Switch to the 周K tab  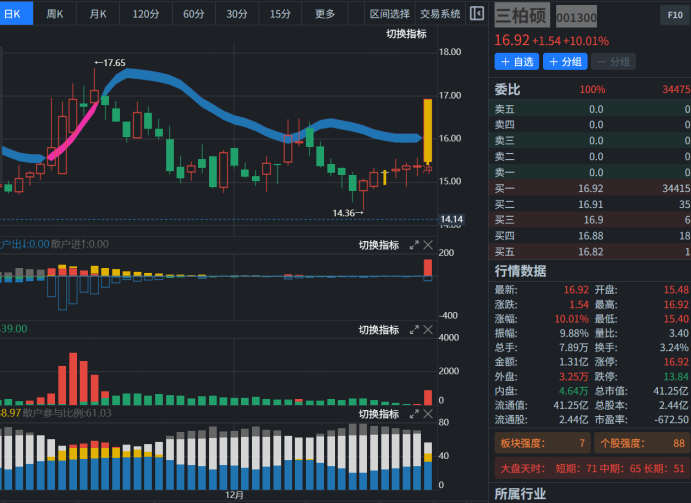[55, 14]
